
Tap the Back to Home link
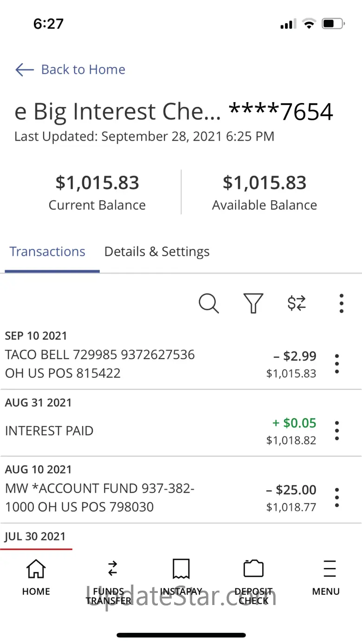[x=83, y=70]
